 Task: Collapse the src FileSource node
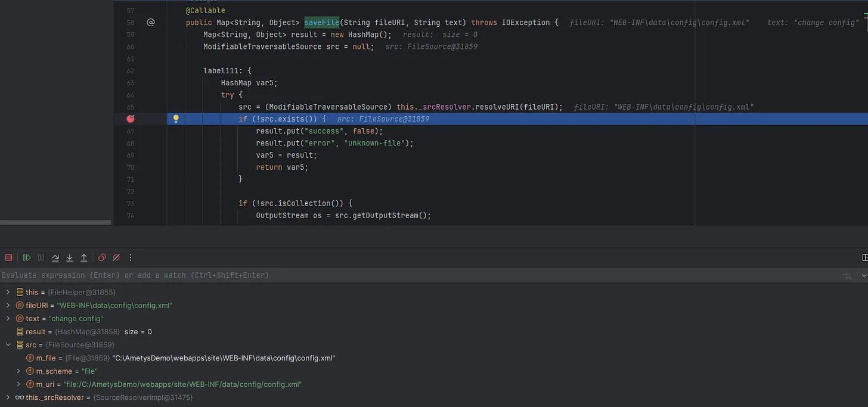point(8,344)
